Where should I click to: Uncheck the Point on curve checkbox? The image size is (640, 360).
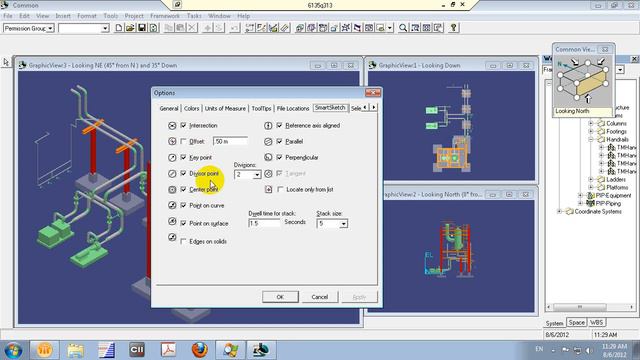tap(183, 205)
